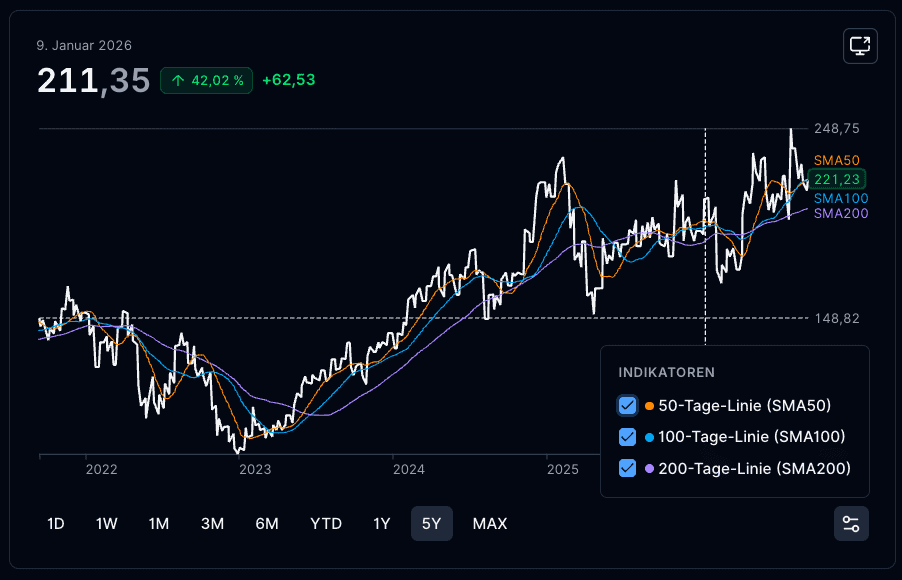This screenshot has height=580, width=902.
Task: Select the 1M chart period
Action: (159, 524)
